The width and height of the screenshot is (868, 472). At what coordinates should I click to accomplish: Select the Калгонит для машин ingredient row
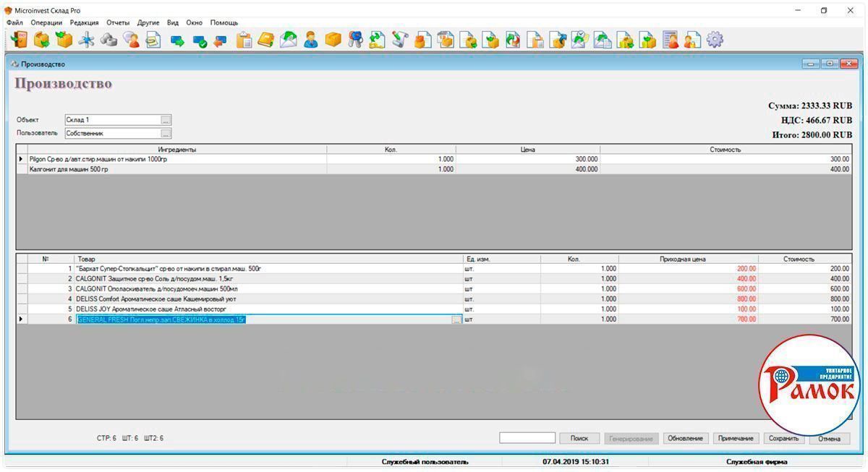pos(174,169)
